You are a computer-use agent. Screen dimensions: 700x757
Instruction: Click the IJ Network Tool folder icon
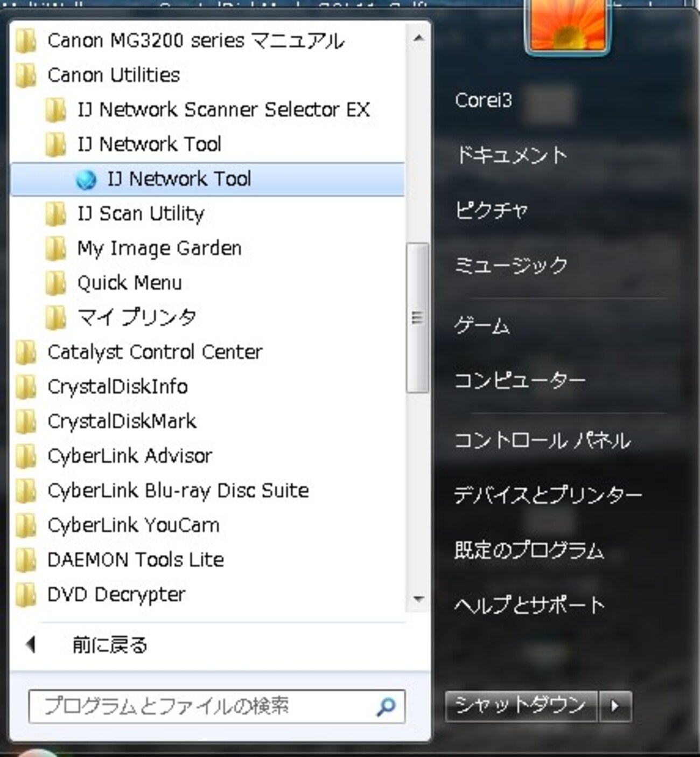(55, 144)
